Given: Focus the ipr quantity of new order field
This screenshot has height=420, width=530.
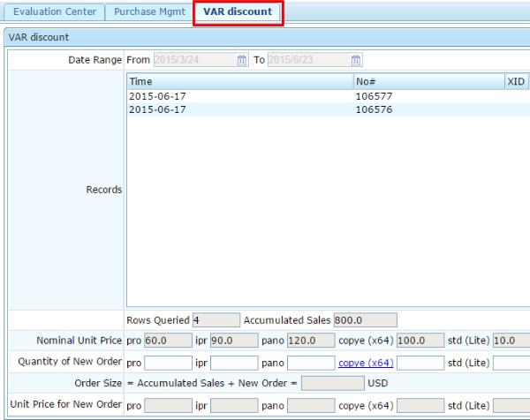Looking at the screenshot, I should click(234, 363).
